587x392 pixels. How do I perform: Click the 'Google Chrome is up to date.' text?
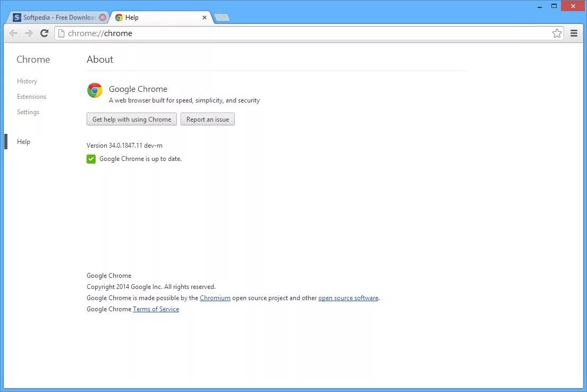(140, 159)
